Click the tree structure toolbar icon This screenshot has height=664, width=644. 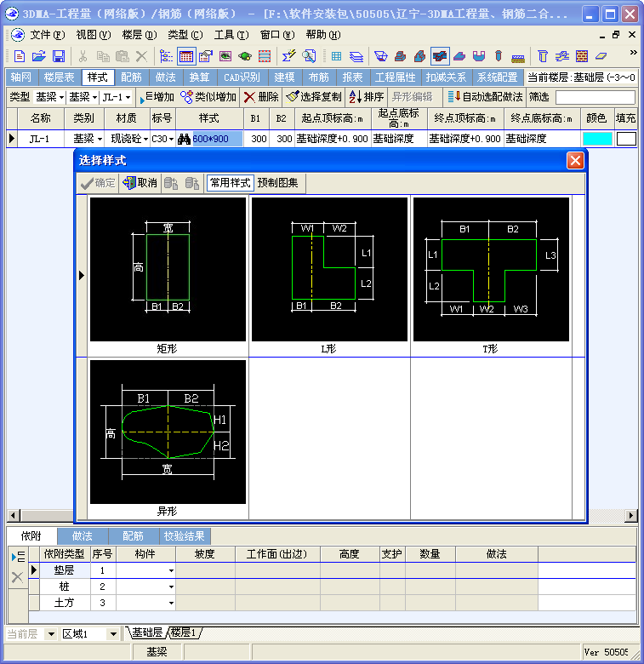coord(166,56)
